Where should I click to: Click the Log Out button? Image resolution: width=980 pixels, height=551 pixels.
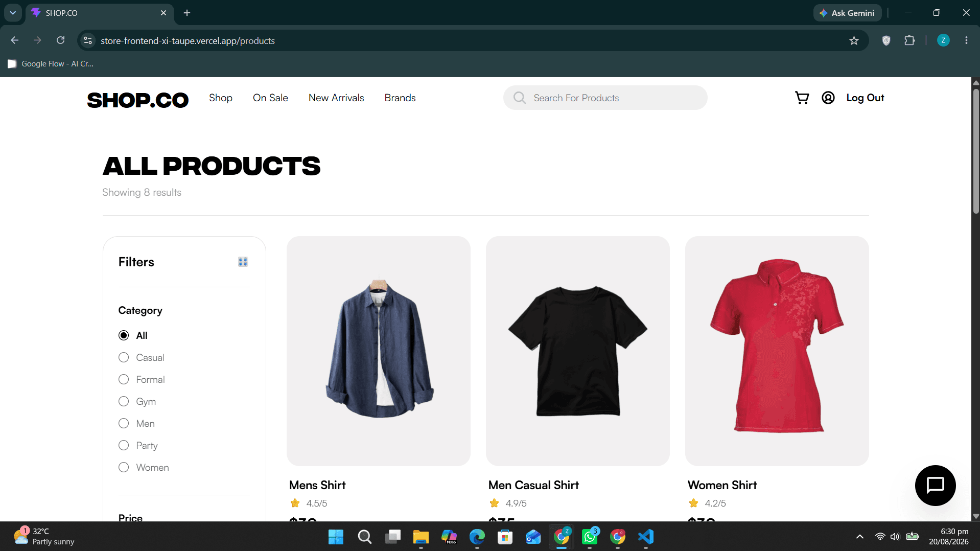pos(865,98)
